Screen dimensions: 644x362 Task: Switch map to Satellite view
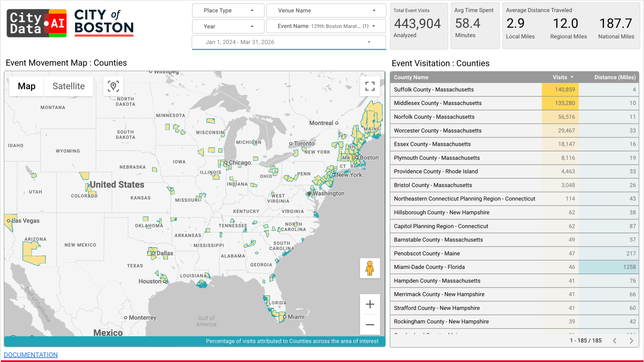point(69,86)
